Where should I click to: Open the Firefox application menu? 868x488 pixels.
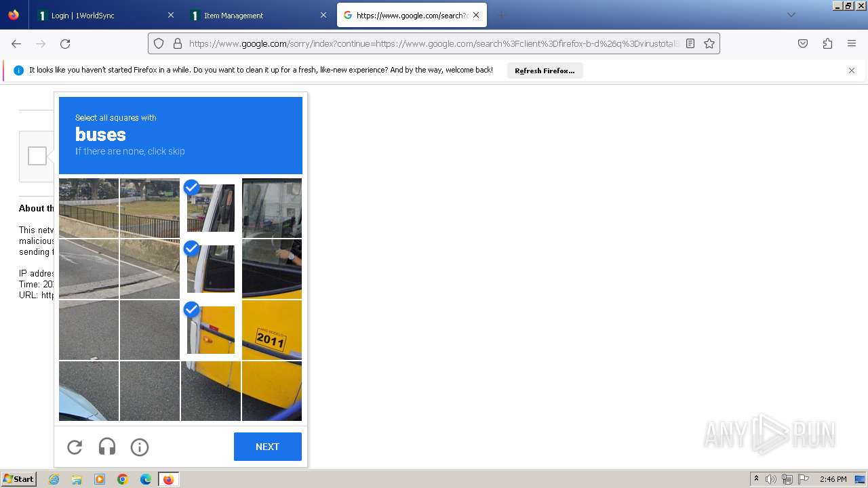coord(852,43)
